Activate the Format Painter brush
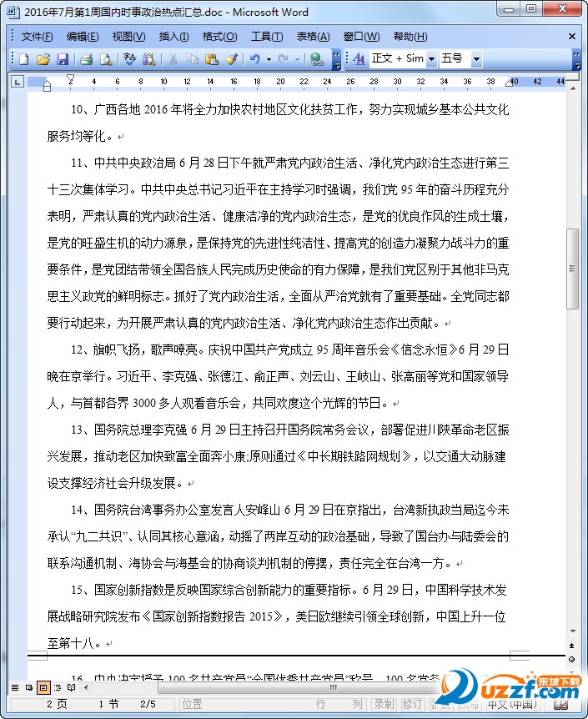 click(232, 59)
